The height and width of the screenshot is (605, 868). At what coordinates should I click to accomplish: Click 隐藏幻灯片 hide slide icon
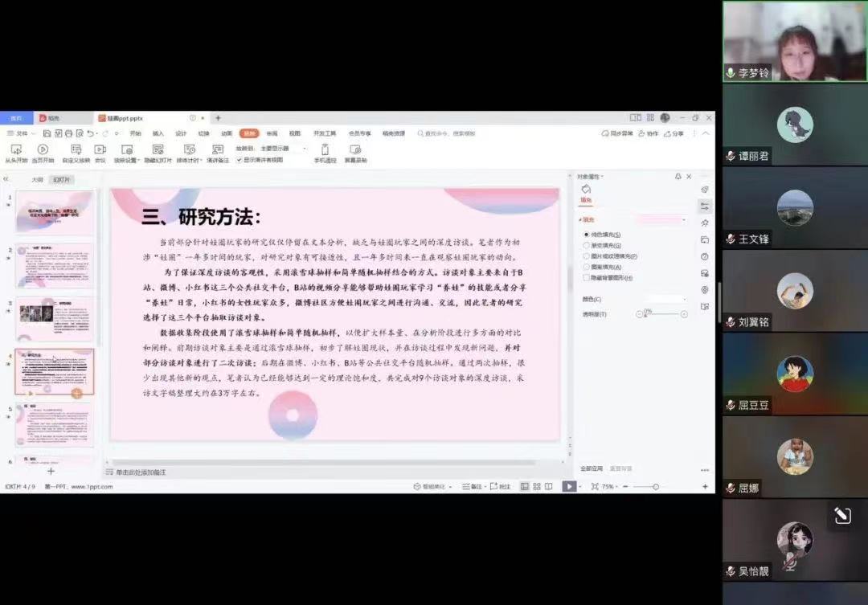[158, 149]
